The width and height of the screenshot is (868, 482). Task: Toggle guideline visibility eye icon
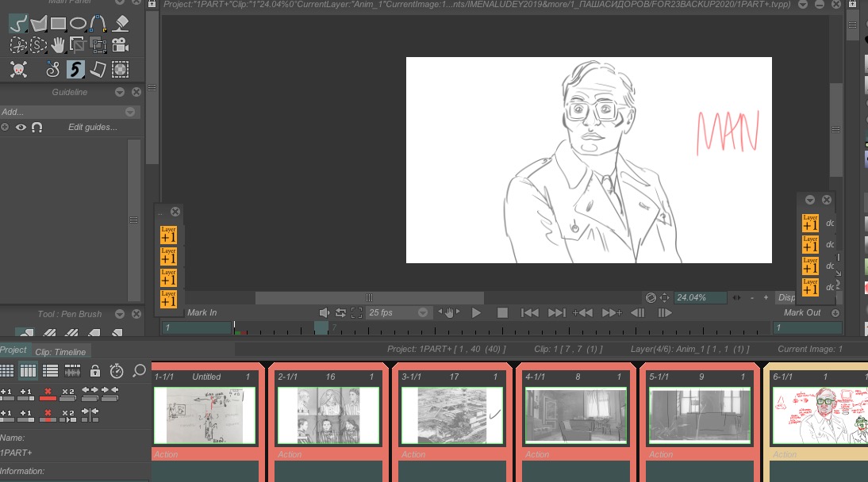tap(21, 128)
